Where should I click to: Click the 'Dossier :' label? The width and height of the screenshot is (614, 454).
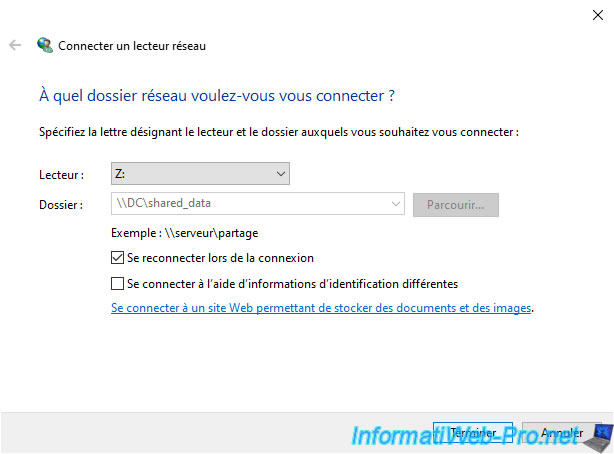click(61, 204)
